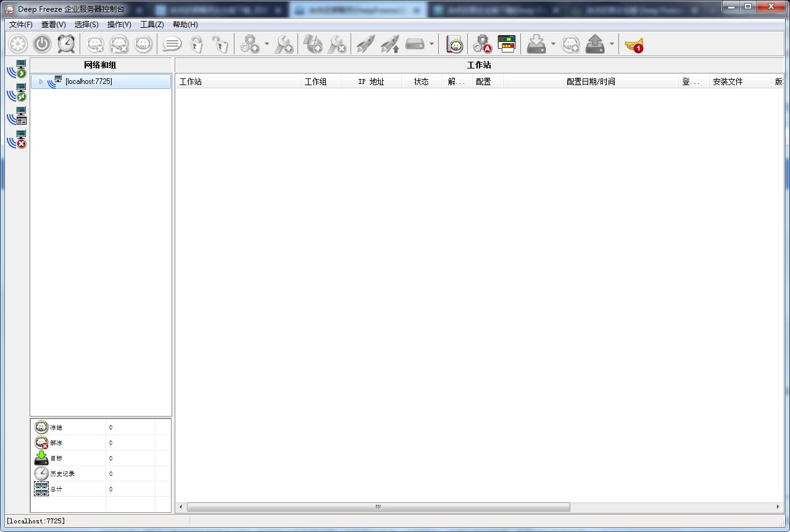Click the truncated 登... column header
Viewport: 790px width, 532px height.
point(694,81)
